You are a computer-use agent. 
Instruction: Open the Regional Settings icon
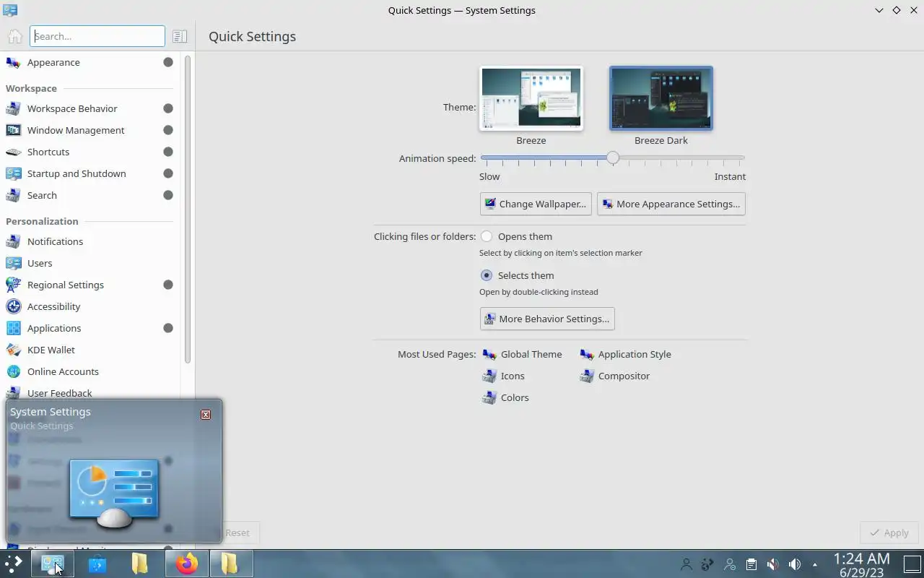point(13,285)
